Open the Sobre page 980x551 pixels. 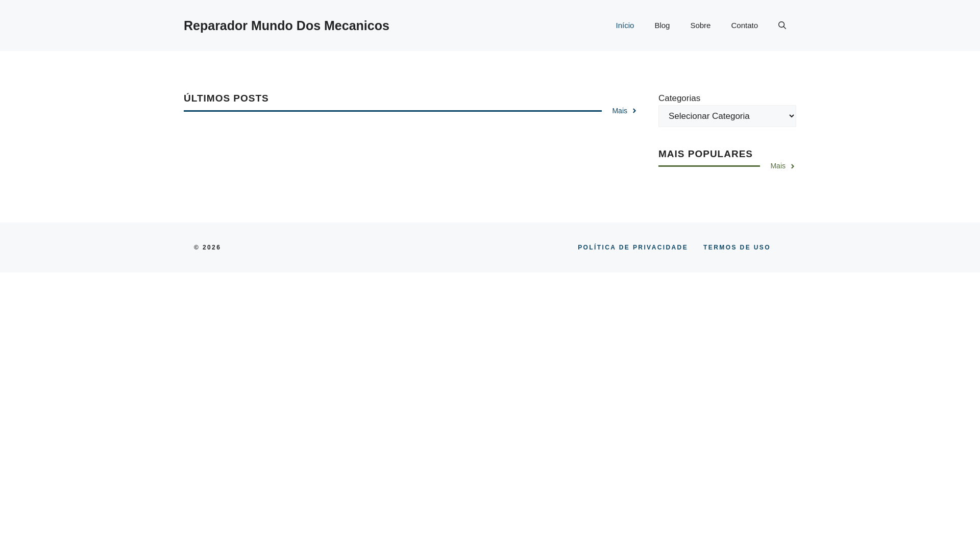[x=700, y=26]
